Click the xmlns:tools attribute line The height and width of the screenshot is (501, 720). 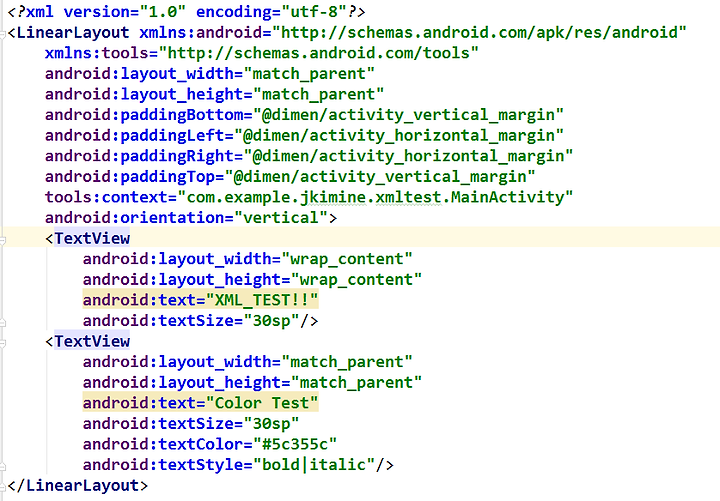tap(262, 53)
